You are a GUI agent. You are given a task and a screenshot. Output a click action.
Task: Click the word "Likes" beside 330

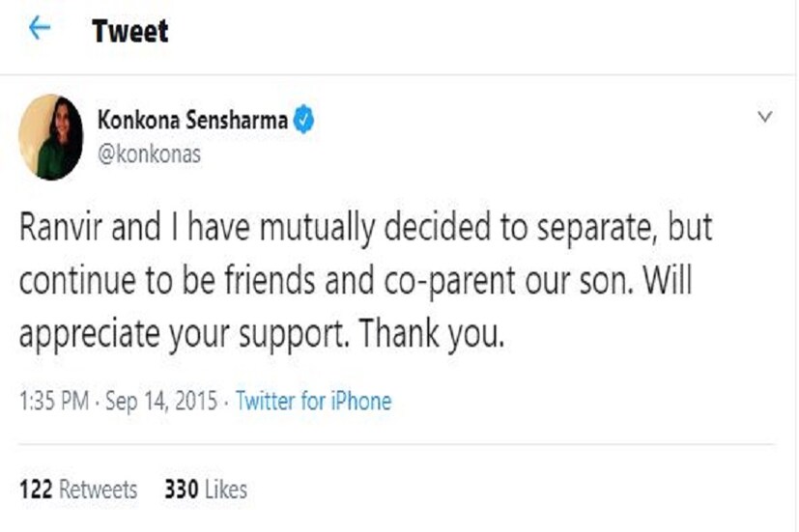pos(225,490)
